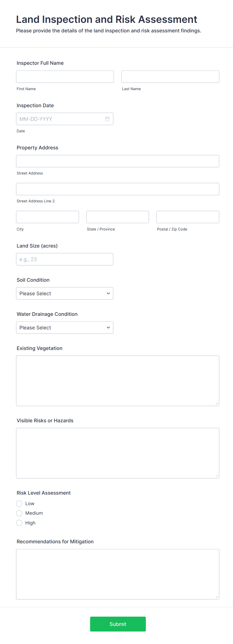Click the Visible Risks textarea resize grip

pyautogui.click(x=217, y=476)
